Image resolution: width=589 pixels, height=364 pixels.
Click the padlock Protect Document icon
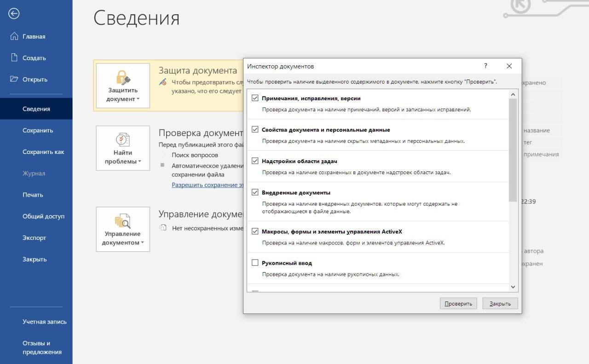tap(123, 77)
